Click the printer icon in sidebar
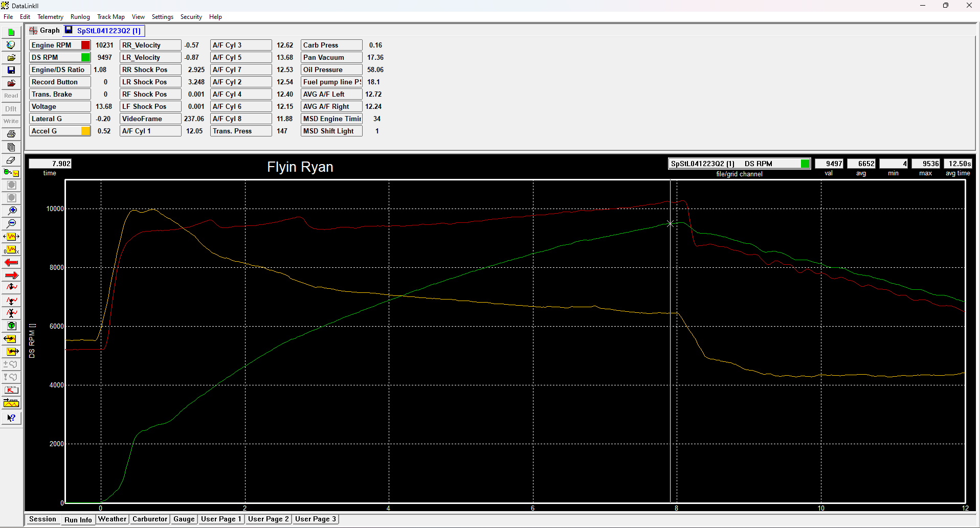Viewport: 980px width, 528px height. point(11,134)
